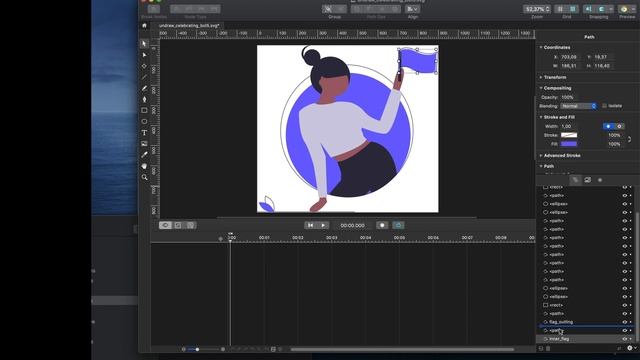
Task: Click the Group toolbar icon
Action: tap(328, 9)
